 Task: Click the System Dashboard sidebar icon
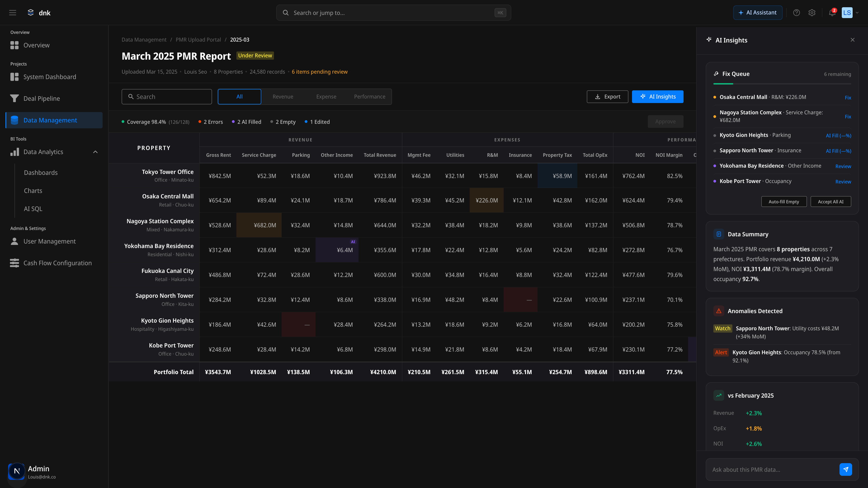coord(14,77)
